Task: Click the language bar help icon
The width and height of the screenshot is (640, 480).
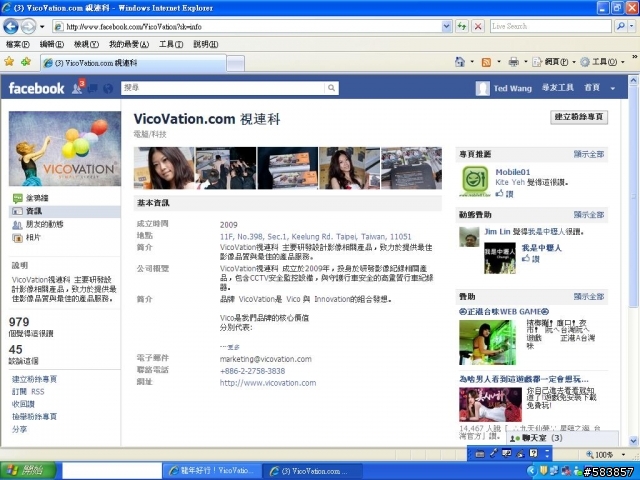Action: pyautogui.click(x=533, y=453)
